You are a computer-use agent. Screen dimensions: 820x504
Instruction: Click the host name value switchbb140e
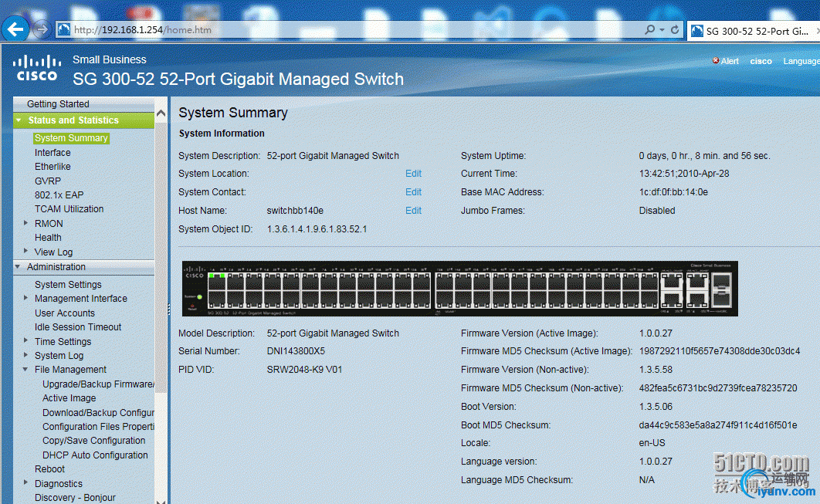[x=295, y=211]
